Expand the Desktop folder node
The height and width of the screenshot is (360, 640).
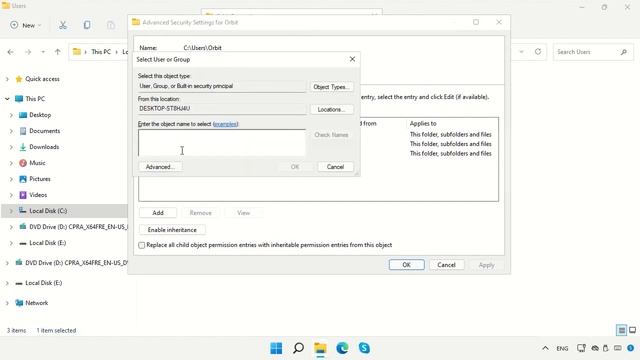tap(11, 115)
